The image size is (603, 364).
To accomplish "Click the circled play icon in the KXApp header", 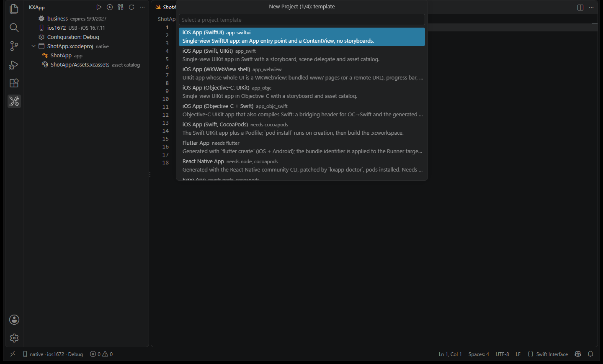I will tap(110, 7).
